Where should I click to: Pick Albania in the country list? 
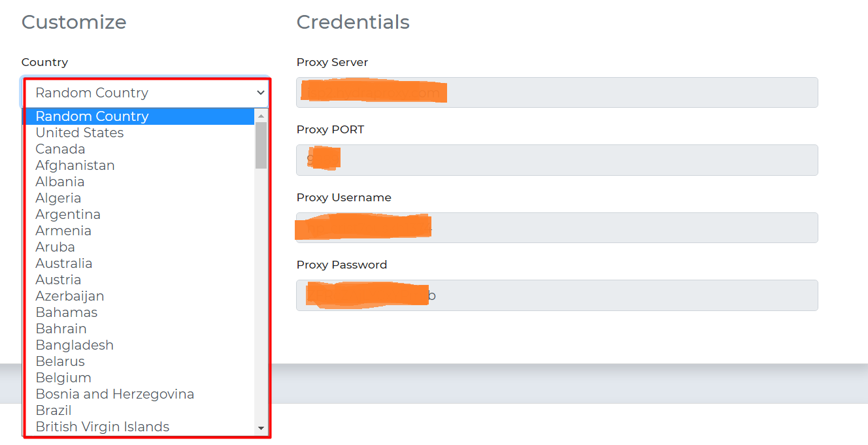click(60, 182)
